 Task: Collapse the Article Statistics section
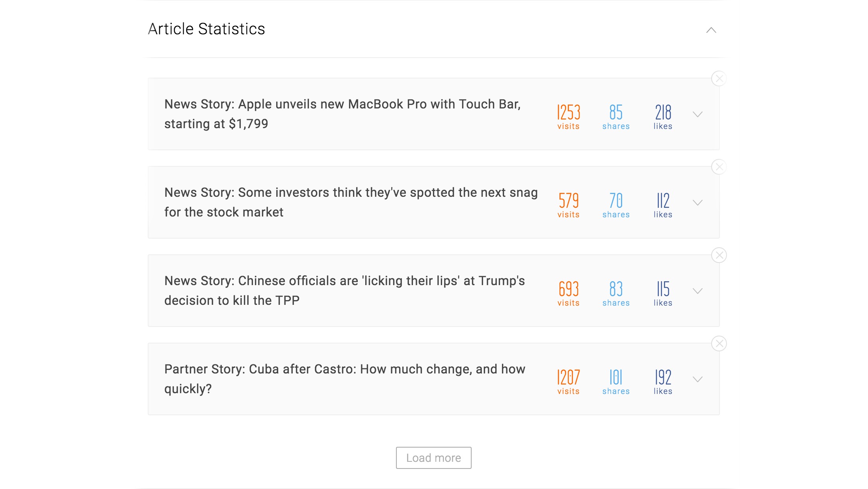[x=711, y=30]
